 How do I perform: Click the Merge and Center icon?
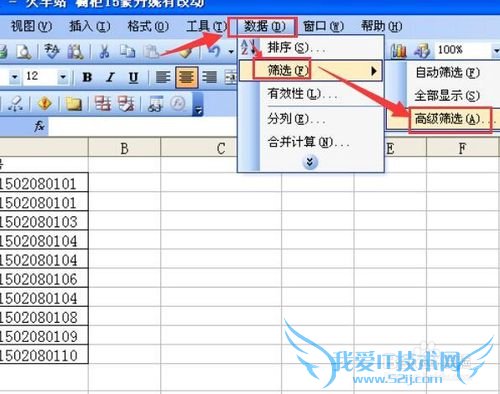coord(231,77)
